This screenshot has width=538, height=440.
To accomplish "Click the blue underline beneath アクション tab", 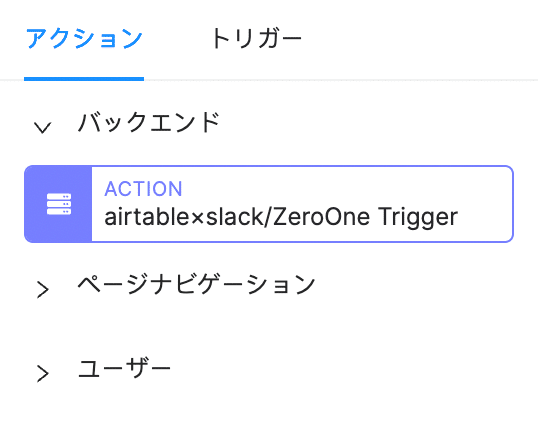I will coord(84,79).
